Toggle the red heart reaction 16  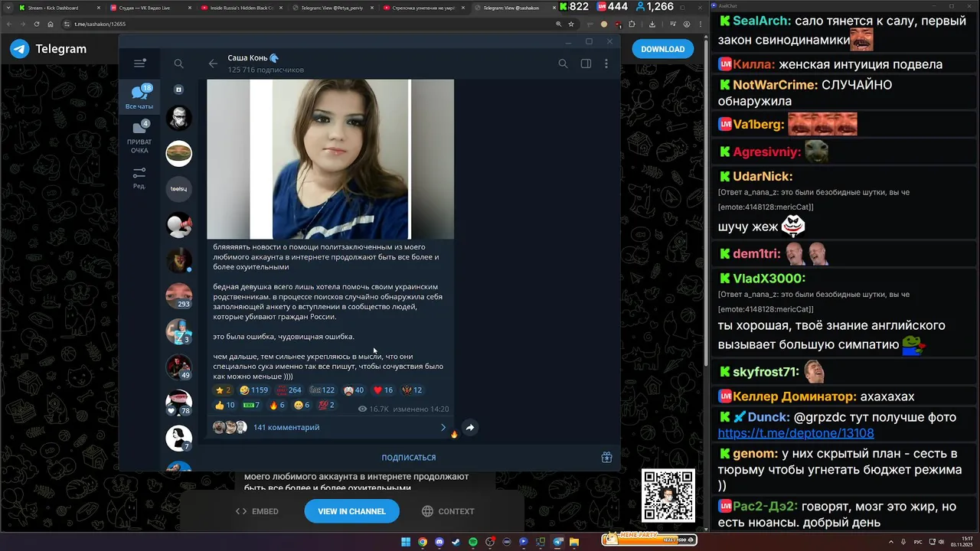384,390
